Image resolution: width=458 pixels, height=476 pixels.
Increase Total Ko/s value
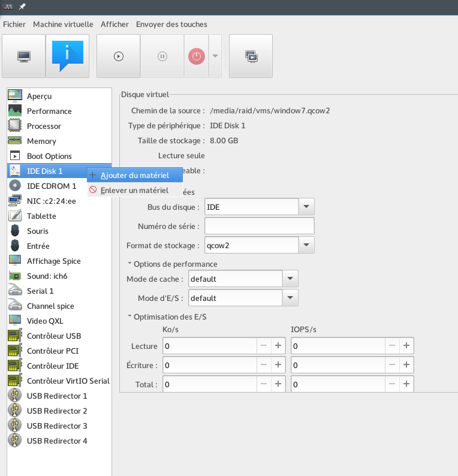click(x=278, y=384)
